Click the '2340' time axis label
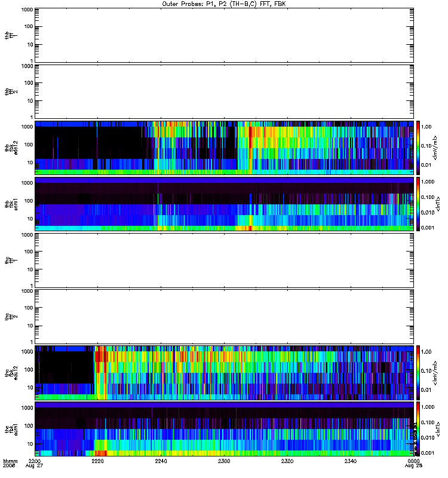Screen dimensions: 448x478 (351, 461)
